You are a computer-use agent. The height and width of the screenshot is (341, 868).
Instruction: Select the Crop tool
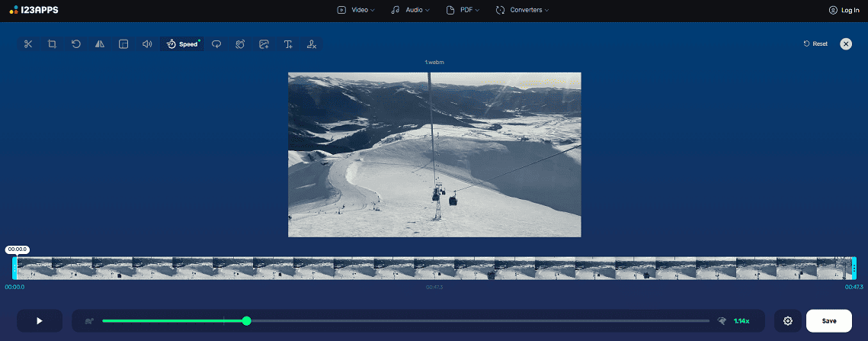tap(52, 44)
